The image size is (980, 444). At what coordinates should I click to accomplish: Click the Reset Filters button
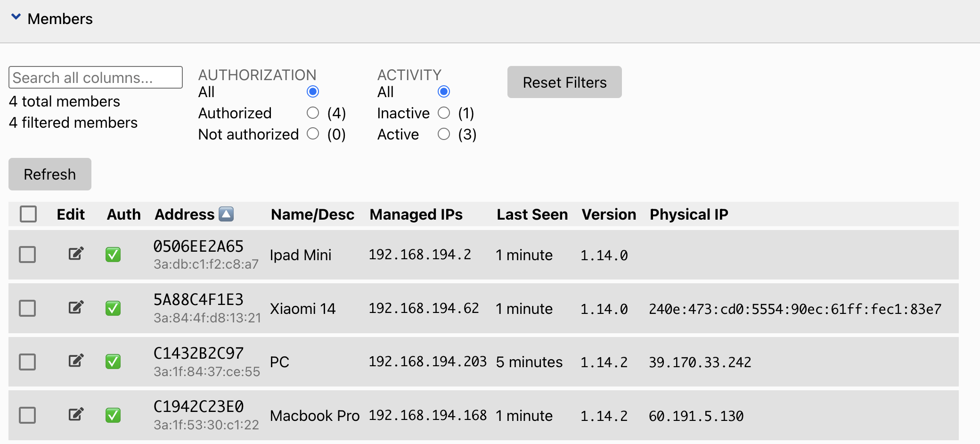[x=564, y=82]
